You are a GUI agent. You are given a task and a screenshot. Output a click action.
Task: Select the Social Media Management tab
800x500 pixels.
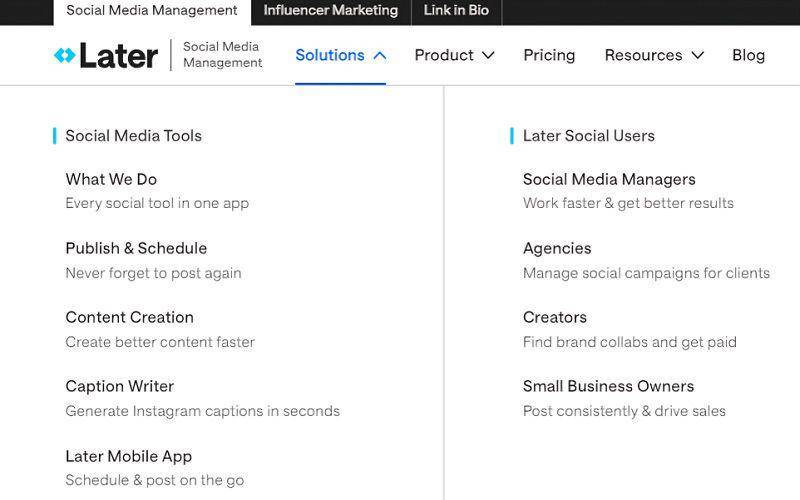[x=152, y=11]
